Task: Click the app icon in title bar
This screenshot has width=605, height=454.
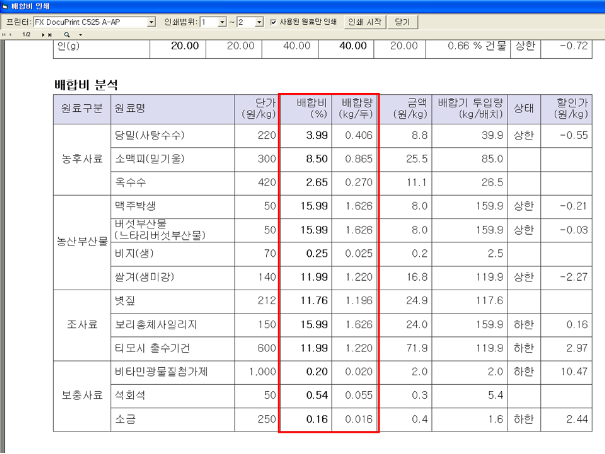Action: 5,6
